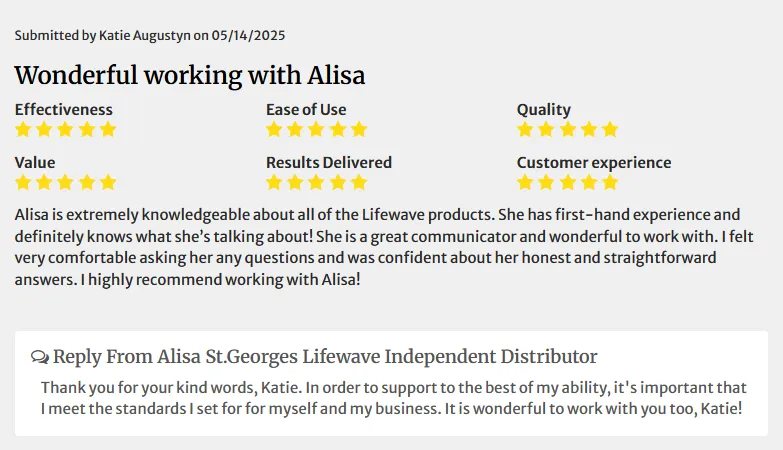Click the review body paragraph about Lifewave products
The width and height of the screenshot is (783, 450).
pyautogui.click(x=384, y=247)
